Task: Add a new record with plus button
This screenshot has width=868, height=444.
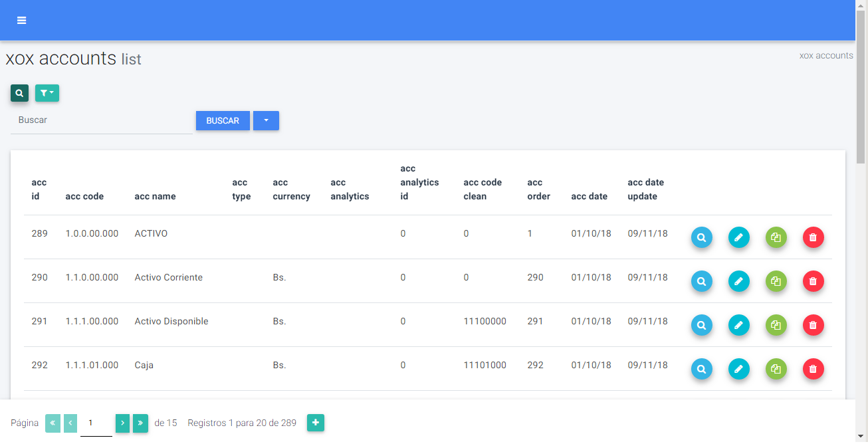Action: pos(316,423)
